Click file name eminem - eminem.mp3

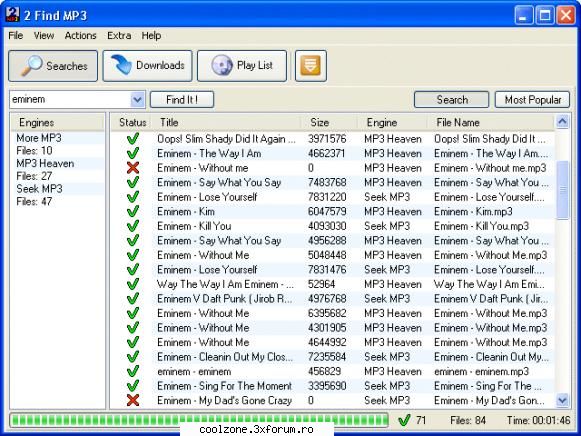481,372
